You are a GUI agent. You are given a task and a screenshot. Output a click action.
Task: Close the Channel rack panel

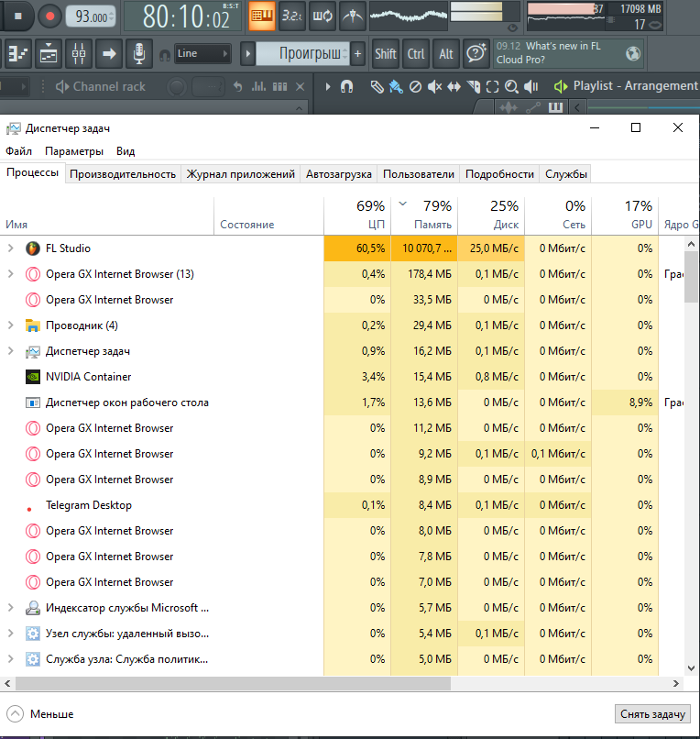coord(301,87)
